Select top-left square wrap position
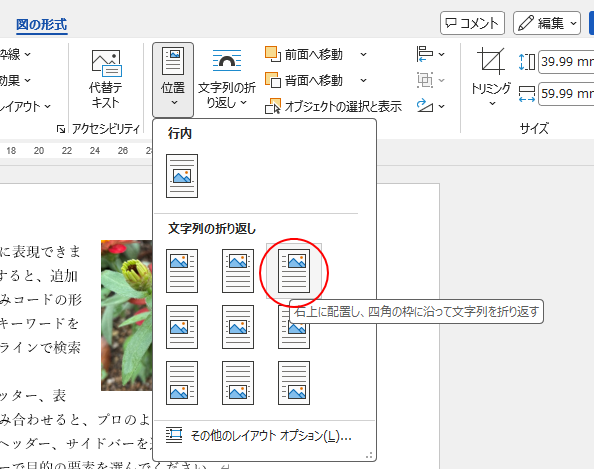The width and height of the screenshot is (594, 469). pyautogui.click(x=182, y=271)
